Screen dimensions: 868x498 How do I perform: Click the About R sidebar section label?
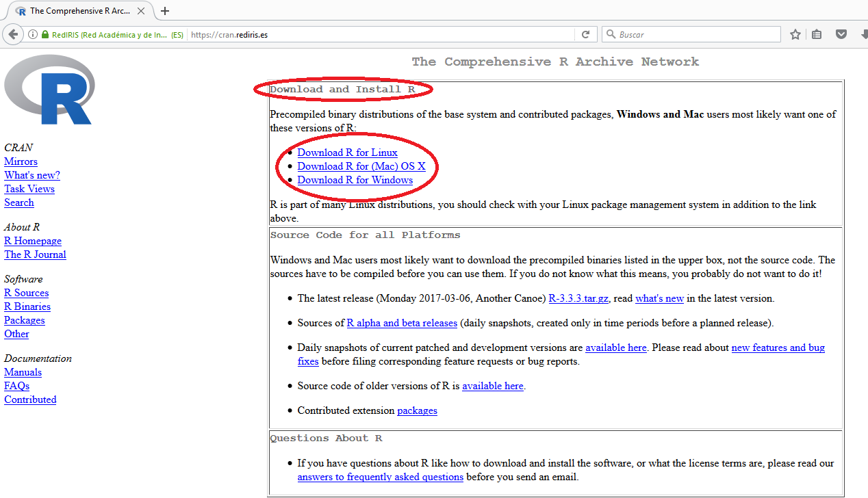tap(22, 227)
